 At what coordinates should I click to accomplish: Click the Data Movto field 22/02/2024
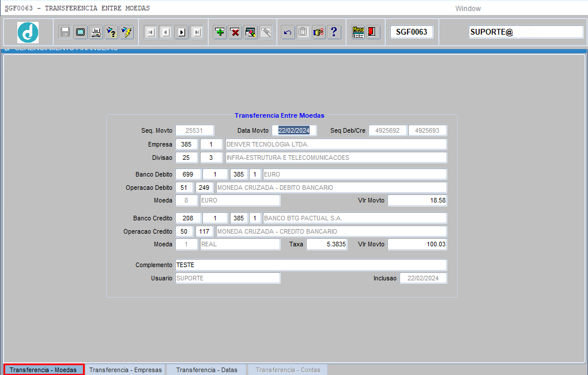pos(294,130)
